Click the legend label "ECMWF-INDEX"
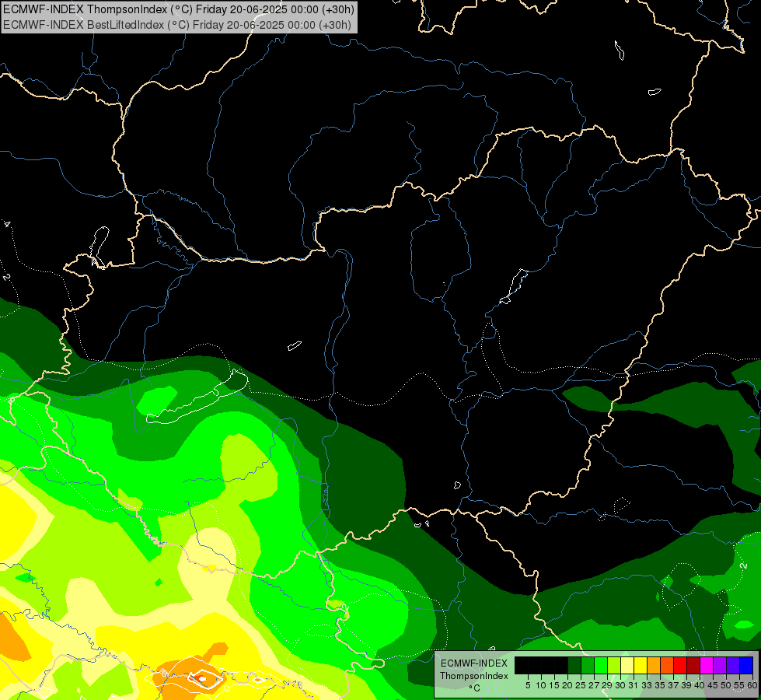 pos(474,663)
